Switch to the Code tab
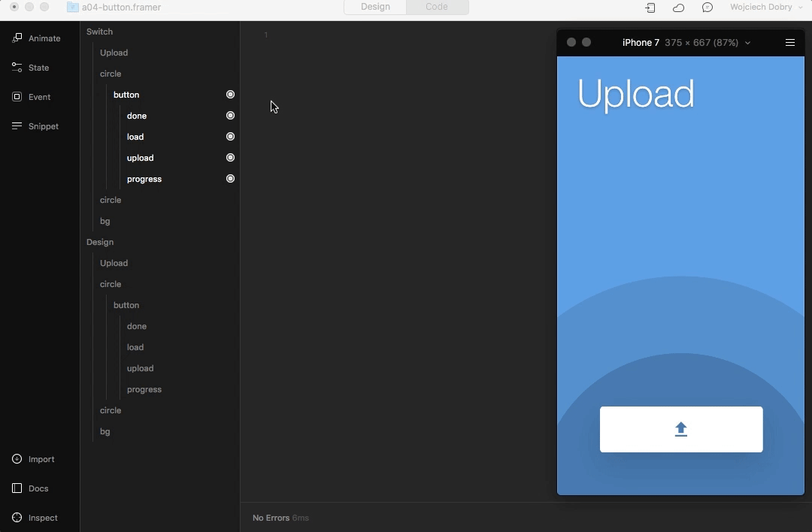 pyautogui.click(x=437, y=7)
